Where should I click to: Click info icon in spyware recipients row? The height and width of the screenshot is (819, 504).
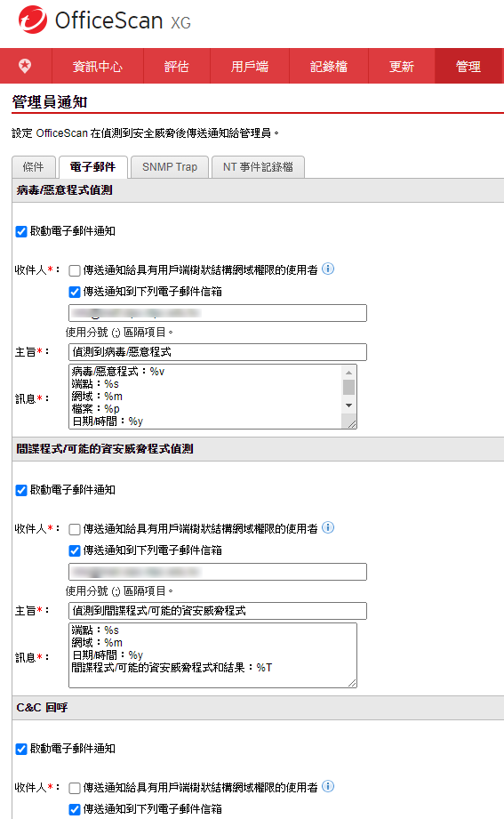point(328,527)
